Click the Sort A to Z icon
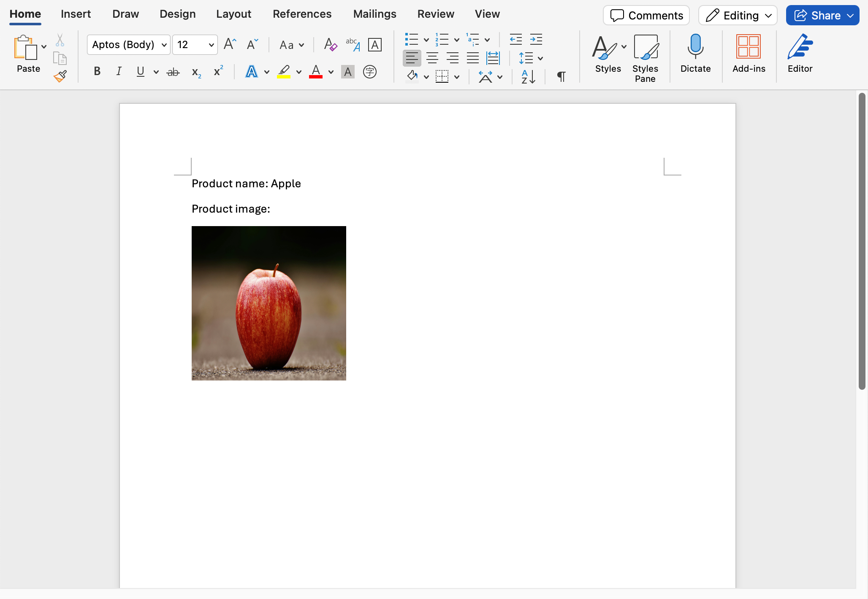 tap(528, 77)
